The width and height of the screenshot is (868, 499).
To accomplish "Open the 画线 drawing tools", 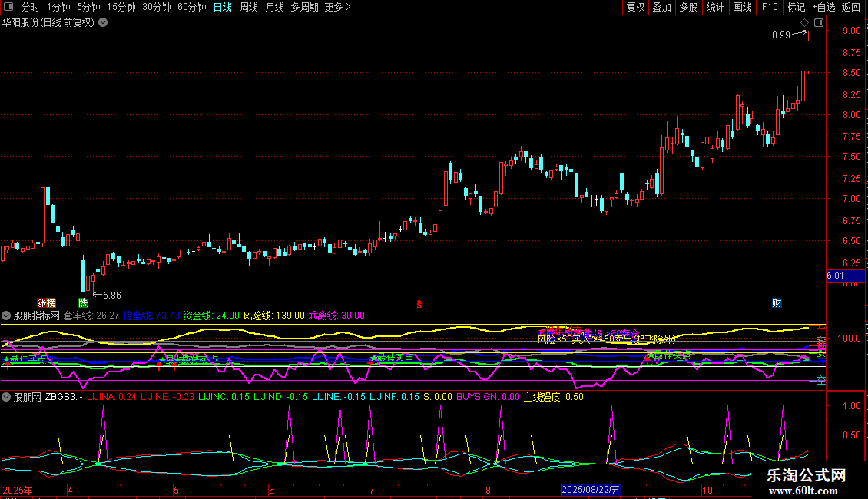I will (742, 8).
